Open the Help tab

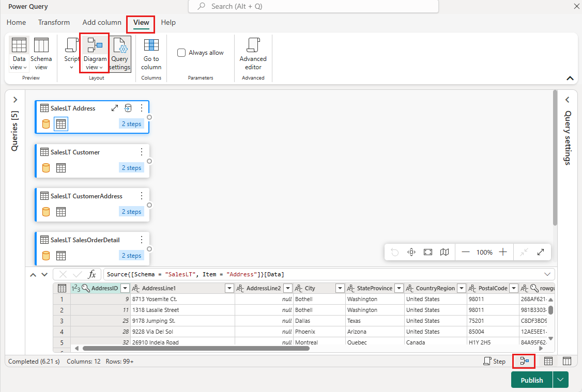[168, 22]
